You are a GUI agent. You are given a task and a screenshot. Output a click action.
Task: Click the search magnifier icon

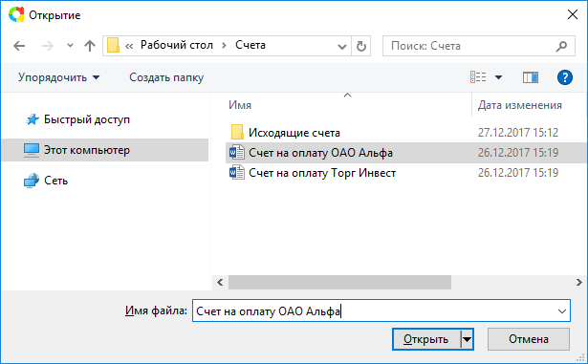[x=561, y=46]
